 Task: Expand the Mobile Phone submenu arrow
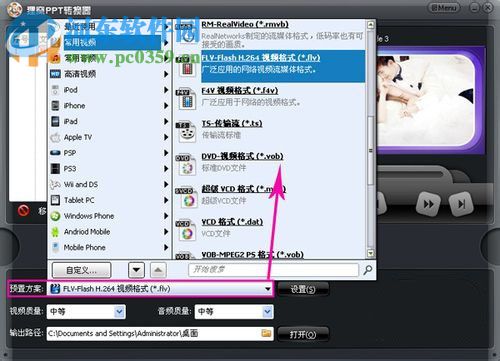(166, 247)
